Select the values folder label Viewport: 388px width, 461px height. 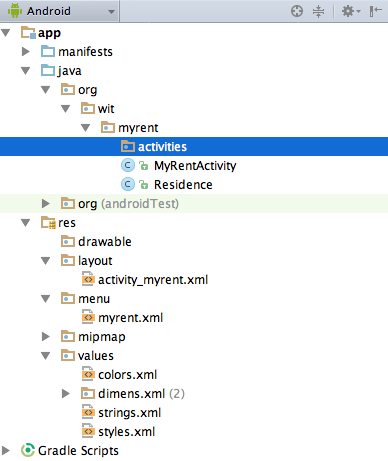tap(96, 356)
